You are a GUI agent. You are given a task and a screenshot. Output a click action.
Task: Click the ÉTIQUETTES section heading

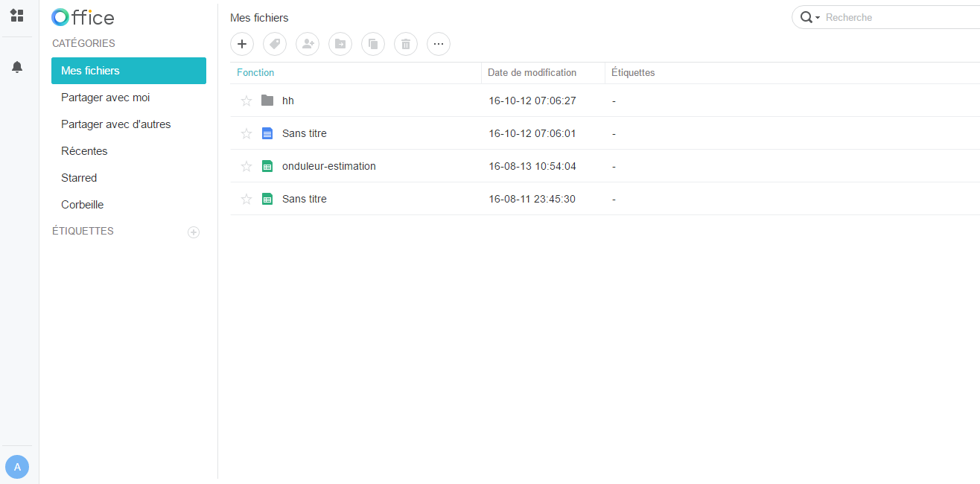tap(83, 232)
